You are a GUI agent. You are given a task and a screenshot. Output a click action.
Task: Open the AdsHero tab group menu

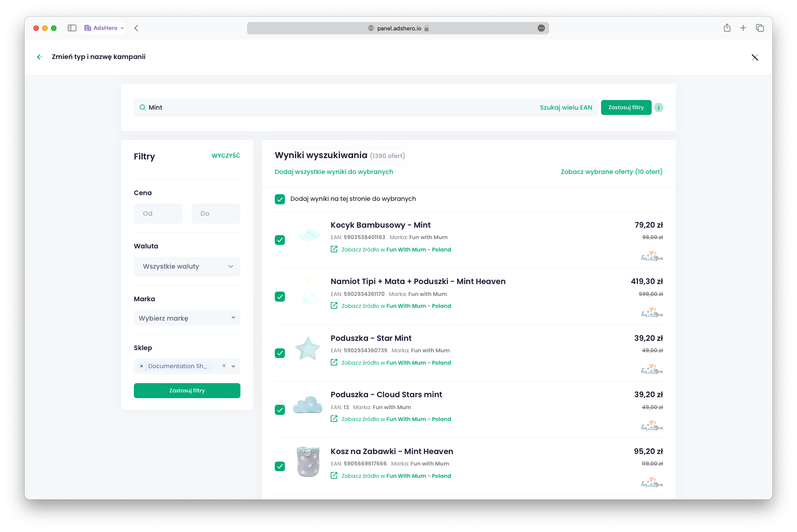click(104, 28)
